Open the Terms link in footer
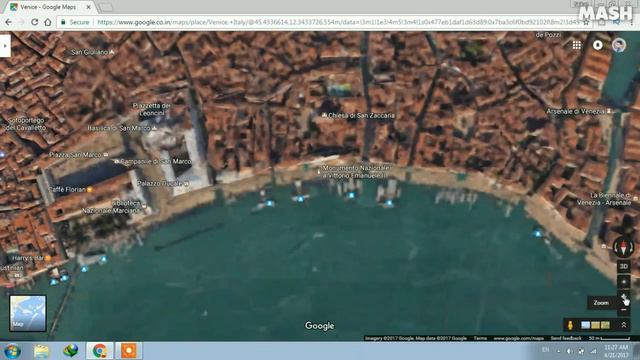The width and height of the screenshot is (640, 360). pyautogui.click(x=480, y=338)
